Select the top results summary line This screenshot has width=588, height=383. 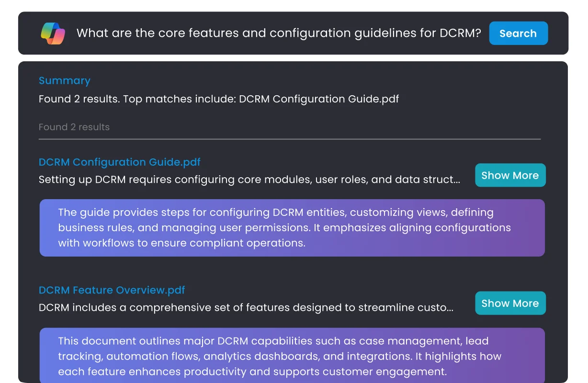click(218, 99)
